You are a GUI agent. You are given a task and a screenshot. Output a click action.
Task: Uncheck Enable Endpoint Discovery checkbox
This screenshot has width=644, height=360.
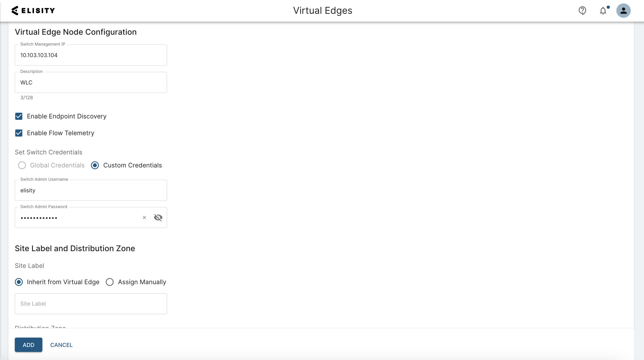tap(19, 116)
